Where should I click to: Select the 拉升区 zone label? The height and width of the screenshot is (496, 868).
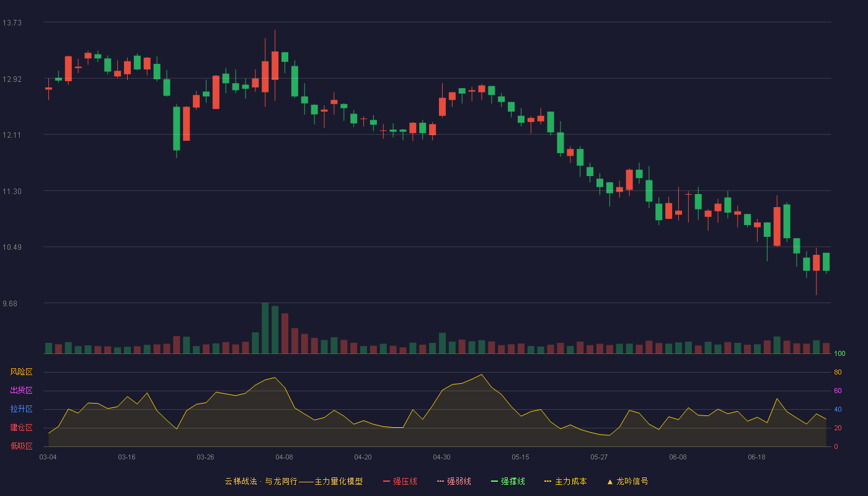21,409
